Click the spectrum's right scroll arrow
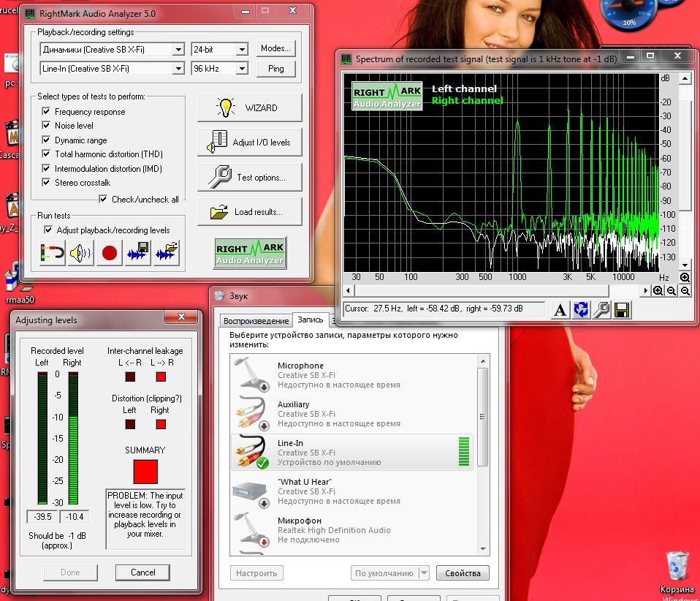 click(x=645, y=291)
